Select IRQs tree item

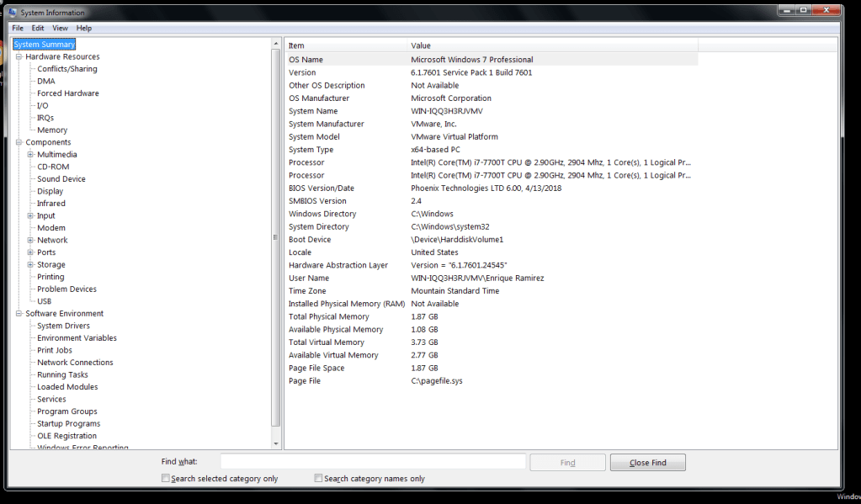tap(45, 118)
